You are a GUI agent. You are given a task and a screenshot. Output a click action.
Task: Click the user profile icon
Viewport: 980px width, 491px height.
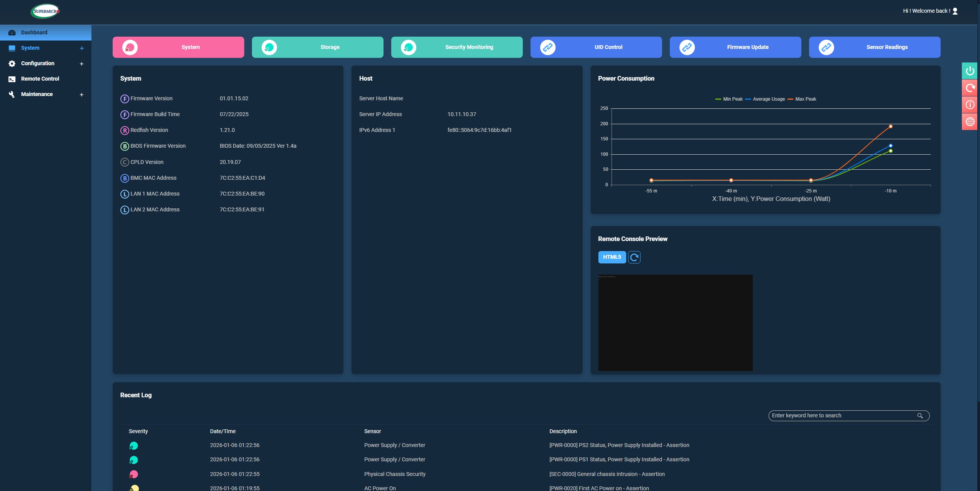coord(955,11)
